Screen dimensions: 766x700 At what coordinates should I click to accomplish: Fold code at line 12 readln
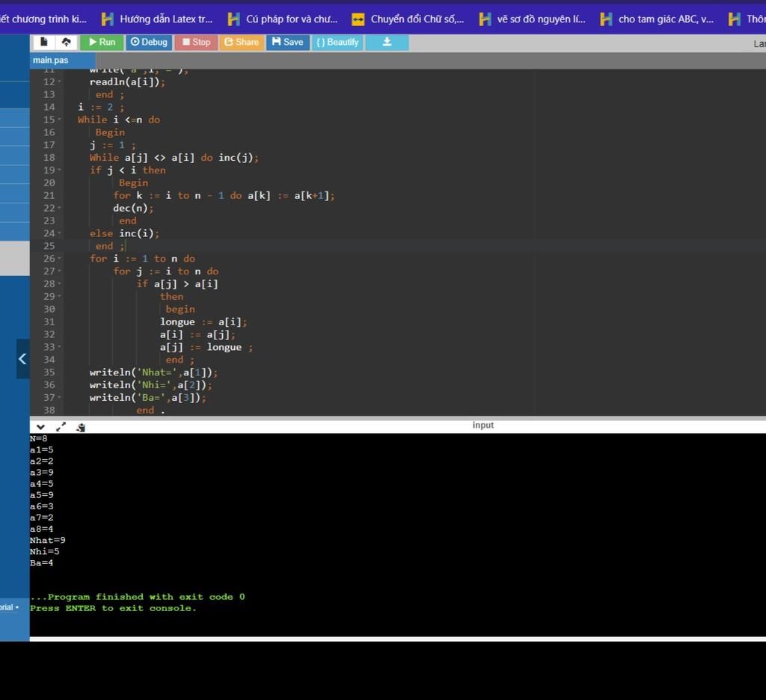[x=60, y=82]
